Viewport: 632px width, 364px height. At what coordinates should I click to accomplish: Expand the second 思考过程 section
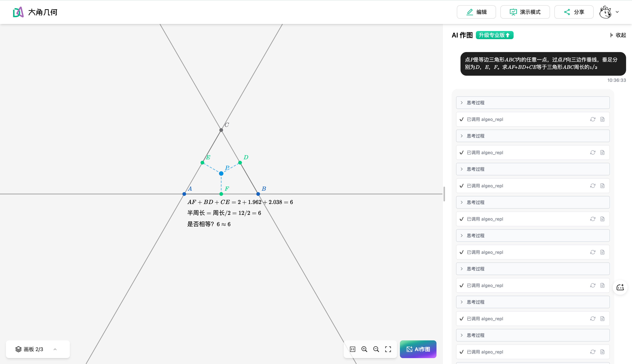tap(533, 136)
